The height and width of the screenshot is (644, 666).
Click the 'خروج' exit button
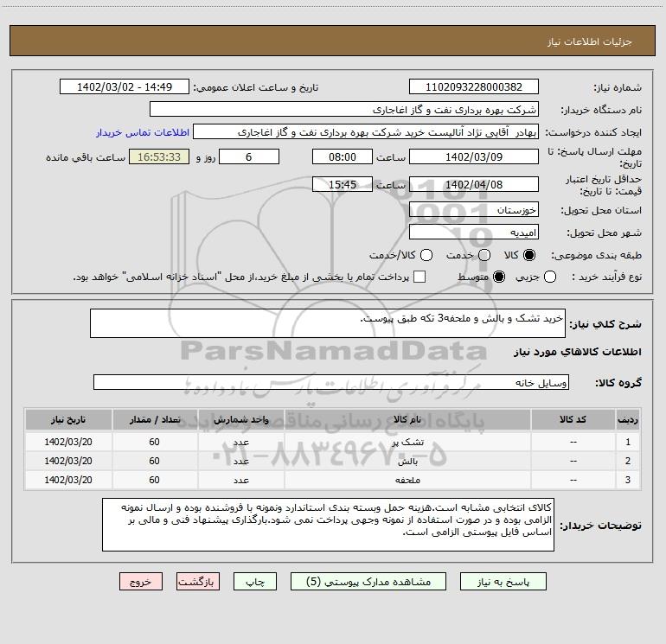click(x=141, y=582)
